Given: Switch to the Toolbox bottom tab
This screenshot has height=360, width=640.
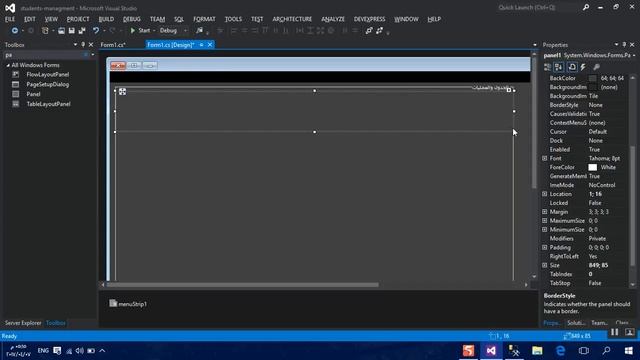Looking at the screenshot, I should [56, 323].
